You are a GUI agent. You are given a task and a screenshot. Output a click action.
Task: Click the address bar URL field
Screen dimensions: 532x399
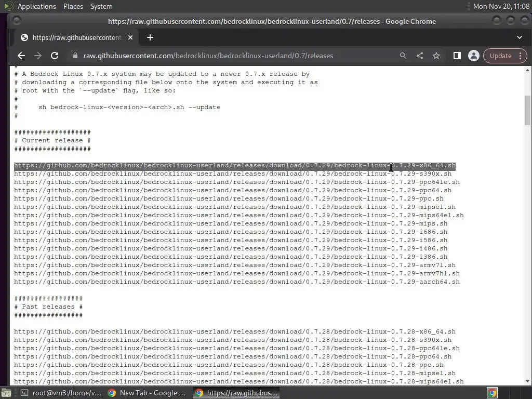tap(208, 56)
